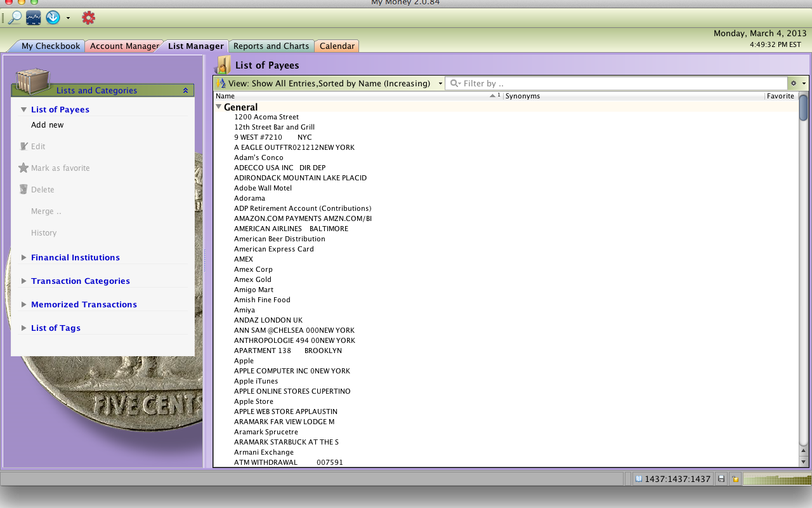Select payee Adorama
The width and height of the screenshot is (812, 508).
(249, 198)
